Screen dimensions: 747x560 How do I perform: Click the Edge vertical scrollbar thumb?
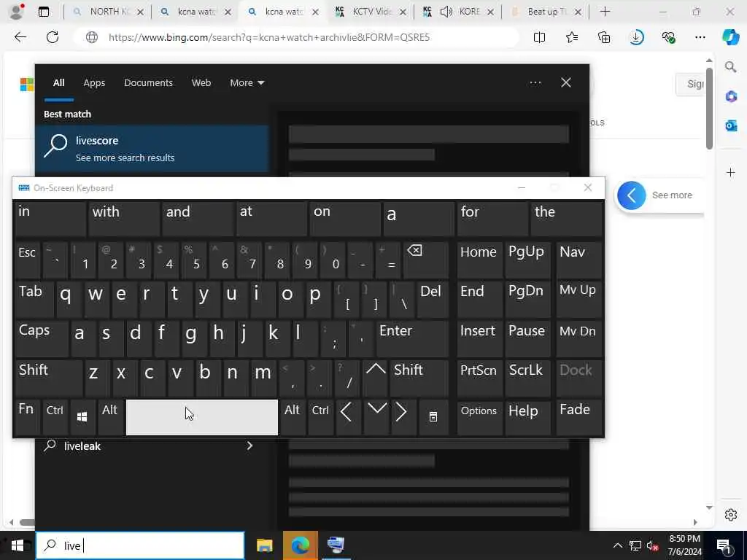tap(709, 109)
